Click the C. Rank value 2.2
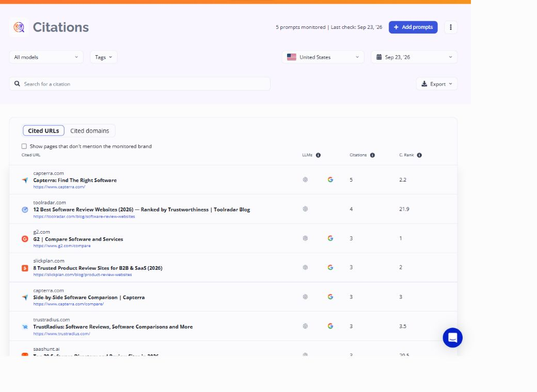The height and width of the screenshot is (392, 537). pos(403,180)
